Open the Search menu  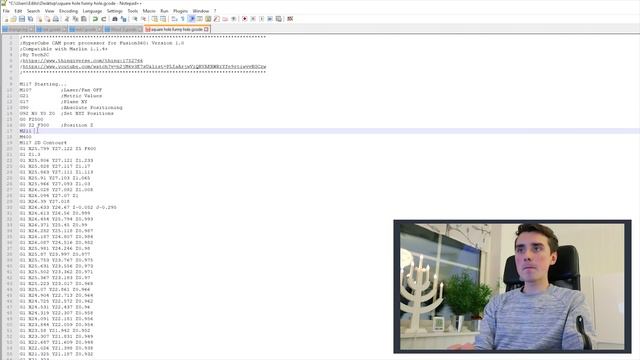click(x=33, y=11)
